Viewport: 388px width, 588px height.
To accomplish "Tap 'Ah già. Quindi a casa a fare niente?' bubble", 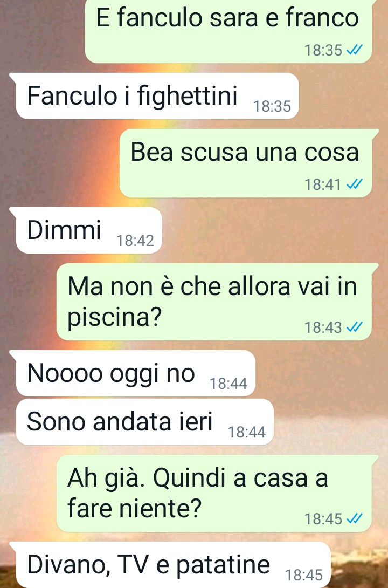I will pyautogui.click(x=214, y=494).
